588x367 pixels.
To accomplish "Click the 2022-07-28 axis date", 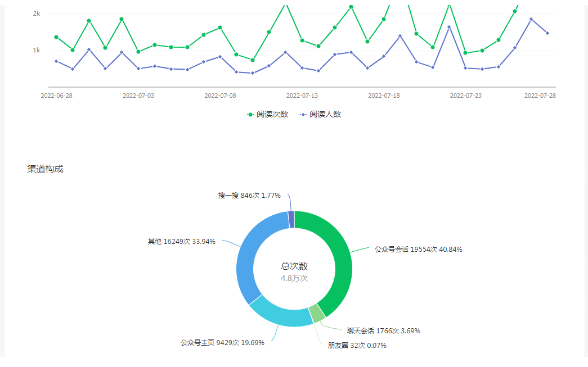I will coord(540,96).
